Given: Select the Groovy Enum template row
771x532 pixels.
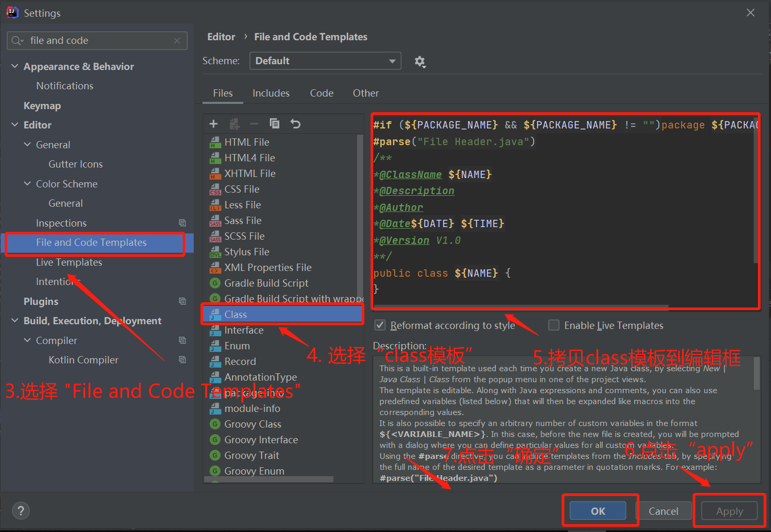Looking at the screenshot, I should tap(283, 470).
